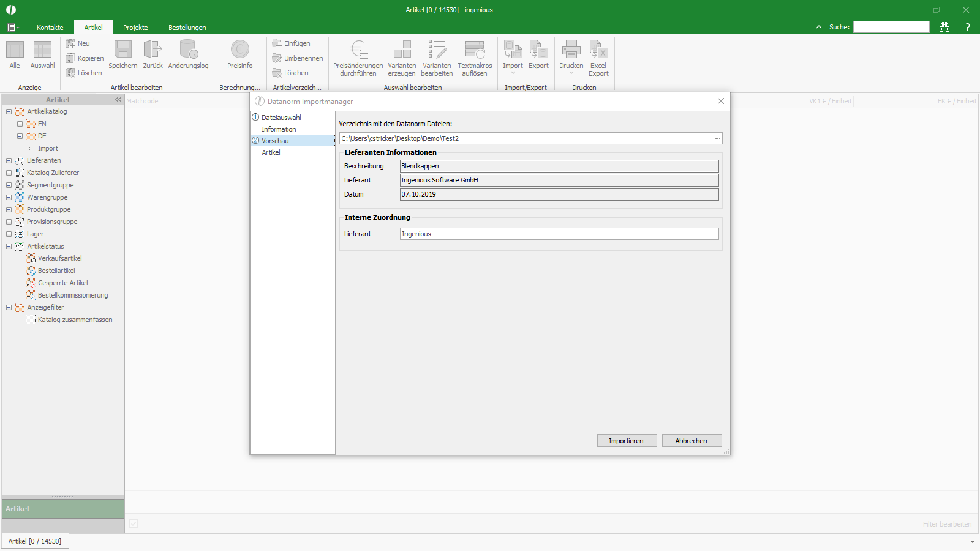This screenshot has width=980, height=551.
Task: Click the binoculars search icon
Action: point(944,27)
